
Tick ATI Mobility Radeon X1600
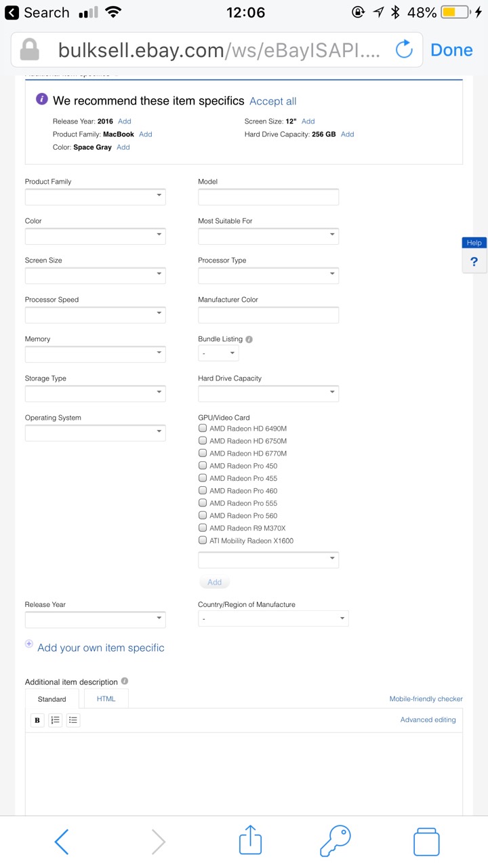tap(203, 540)
